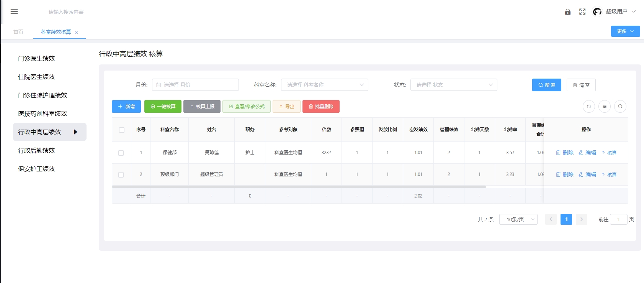Click 核算 for the 保健部 row
The width and height of the screenshot is (644, 283).
609,153
